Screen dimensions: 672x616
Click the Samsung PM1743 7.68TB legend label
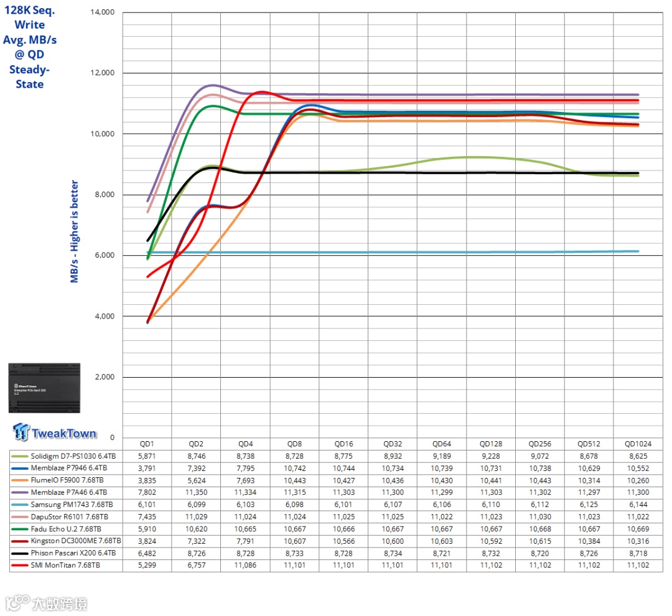(x=72, y=505)
